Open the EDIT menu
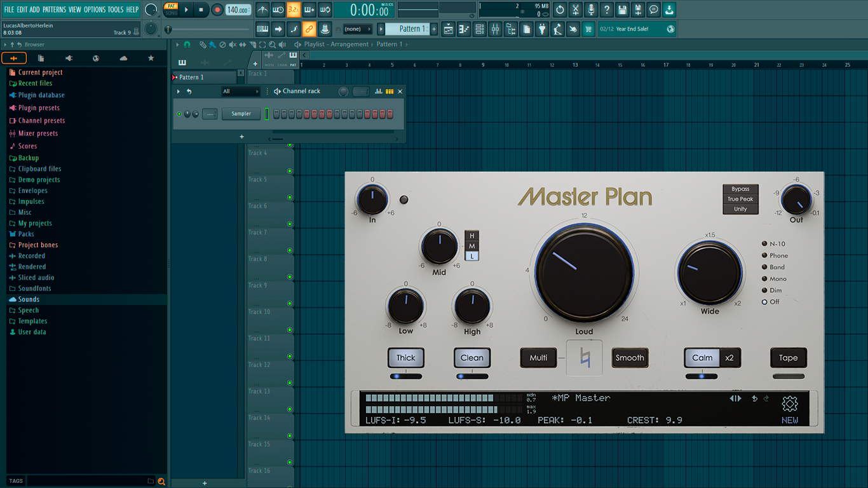 (x=22, y=10)
